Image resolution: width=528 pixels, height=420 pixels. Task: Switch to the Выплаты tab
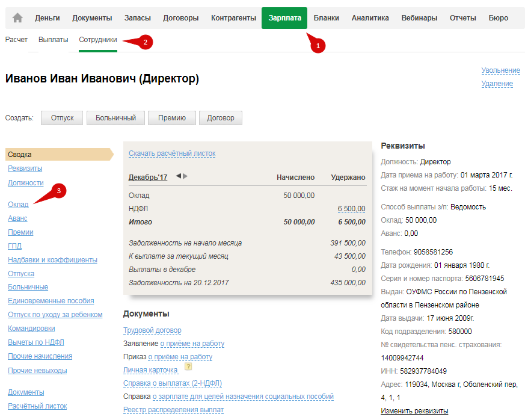(x=53, y=40)
